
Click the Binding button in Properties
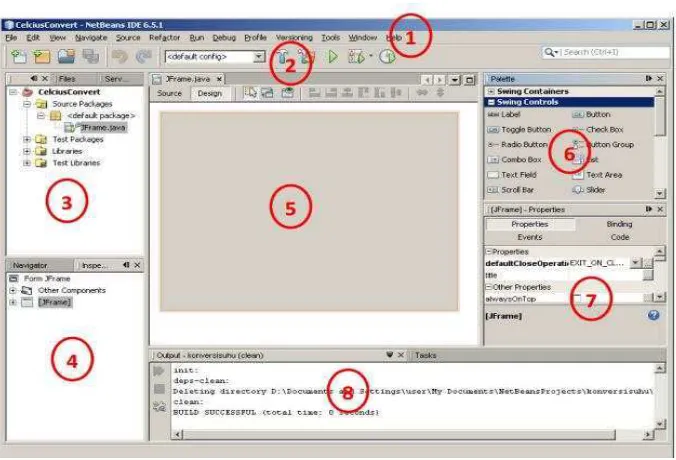(x=619, y=224)
